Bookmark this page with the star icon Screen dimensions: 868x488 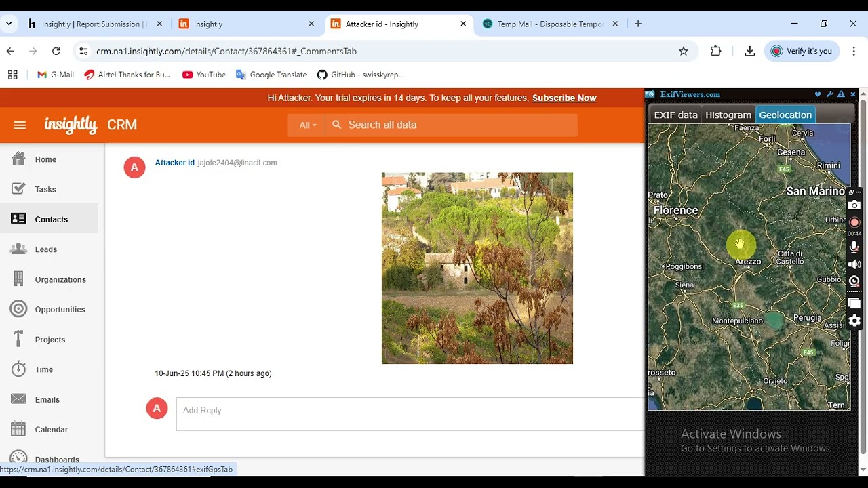click(684, 51)
